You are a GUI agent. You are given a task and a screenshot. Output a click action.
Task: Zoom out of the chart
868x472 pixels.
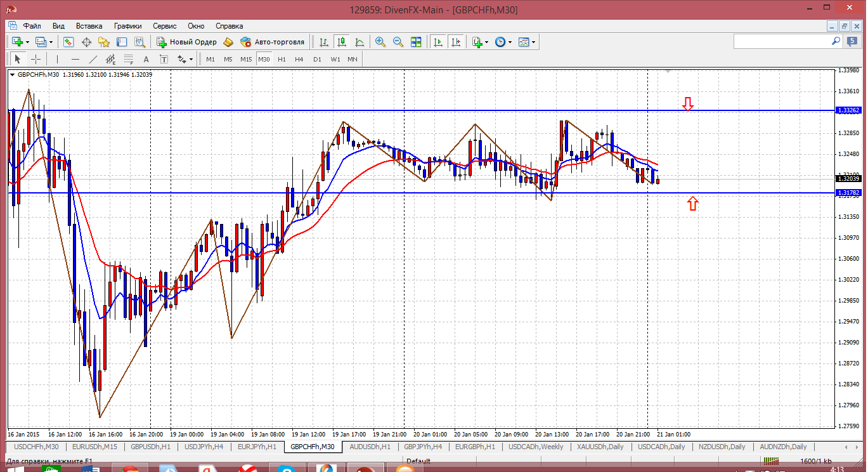(398, 42)
